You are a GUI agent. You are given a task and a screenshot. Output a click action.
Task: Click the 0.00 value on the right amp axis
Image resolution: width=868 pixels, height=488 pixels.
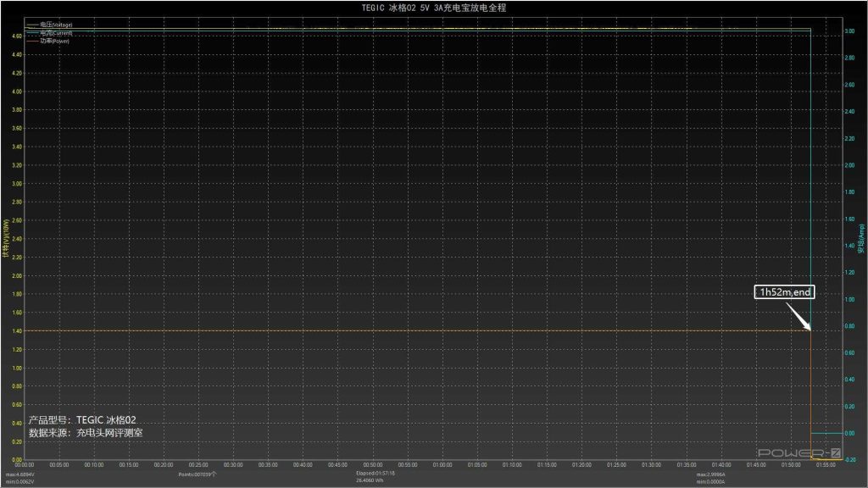click(x=849, y=433)
